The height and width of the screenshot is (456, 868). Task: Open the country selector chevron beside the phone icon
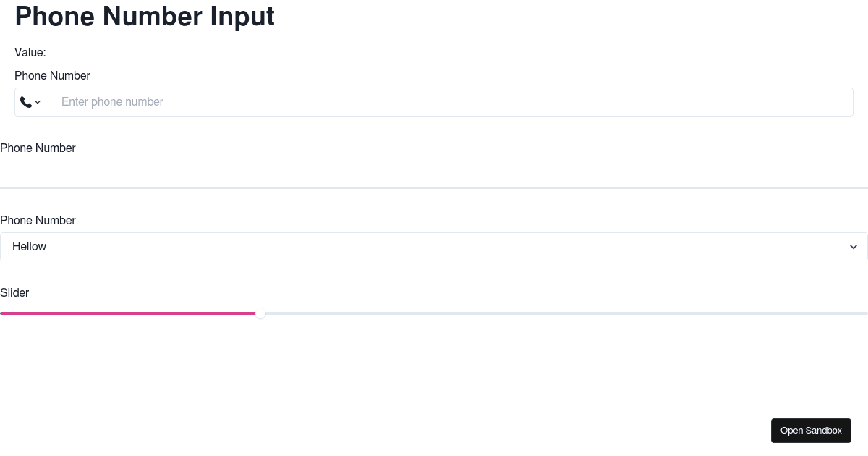(x=37, y=102)
